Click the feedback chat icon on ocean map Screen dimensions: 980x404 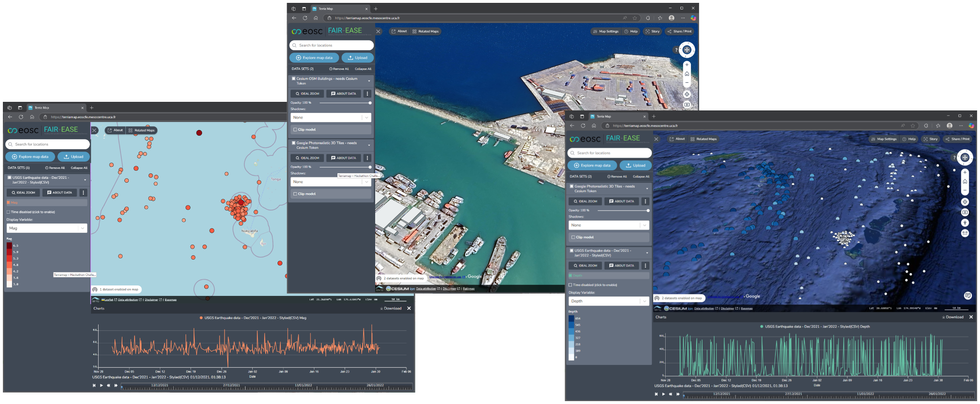[968, 295]
